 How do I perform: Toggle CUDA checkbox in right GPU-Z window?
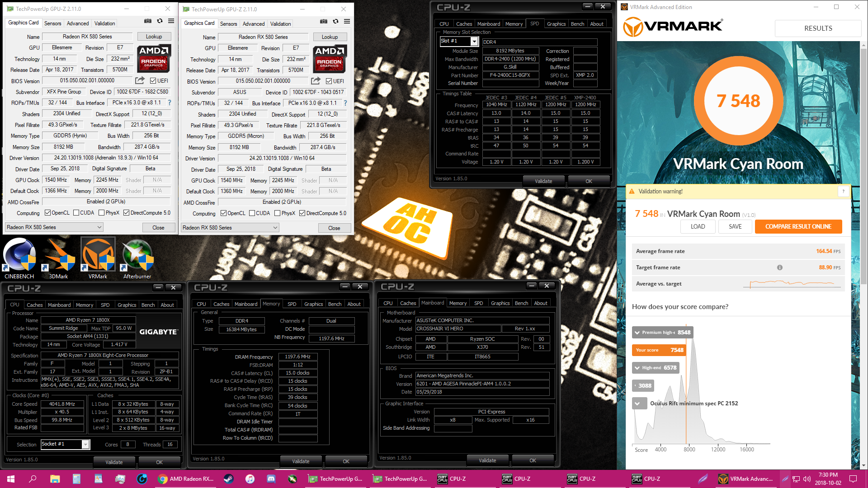point(252,213)
